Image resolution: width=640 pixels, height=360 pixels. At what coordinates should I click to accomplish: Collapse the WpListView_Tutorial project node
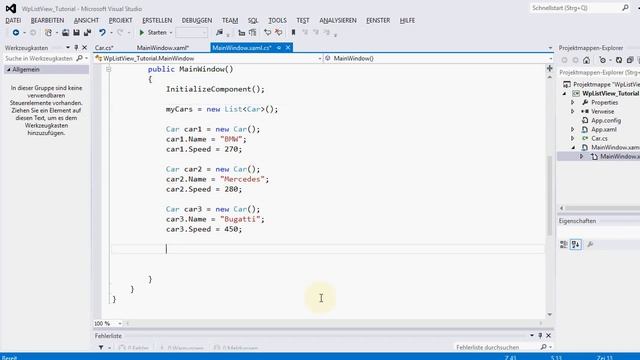tap(565, 93)
